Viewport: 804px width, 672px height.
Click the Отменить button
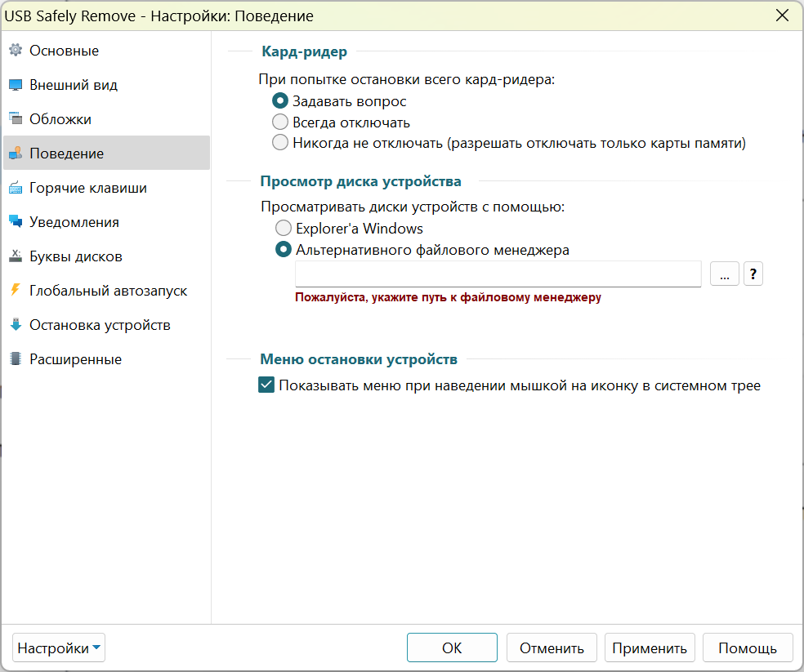click(x=552, y=648)
